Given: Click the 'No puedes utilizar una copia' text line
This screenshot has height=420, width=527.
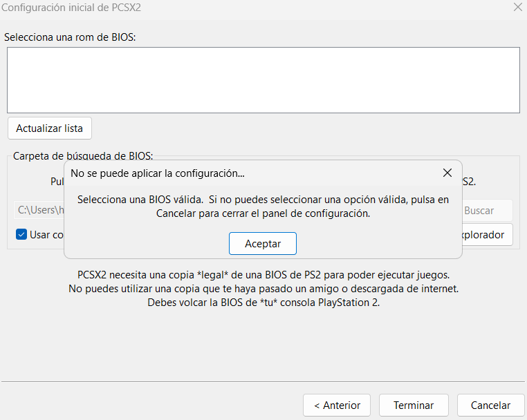Looking at the screenshot, I should pyautogui.click(x=263, y=289).
